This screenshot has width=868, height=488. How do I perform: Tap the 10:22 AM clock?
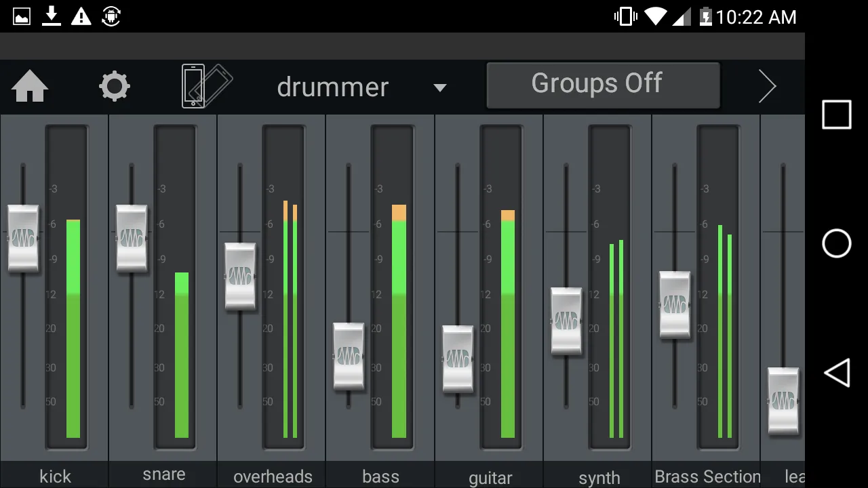(756, 17)
